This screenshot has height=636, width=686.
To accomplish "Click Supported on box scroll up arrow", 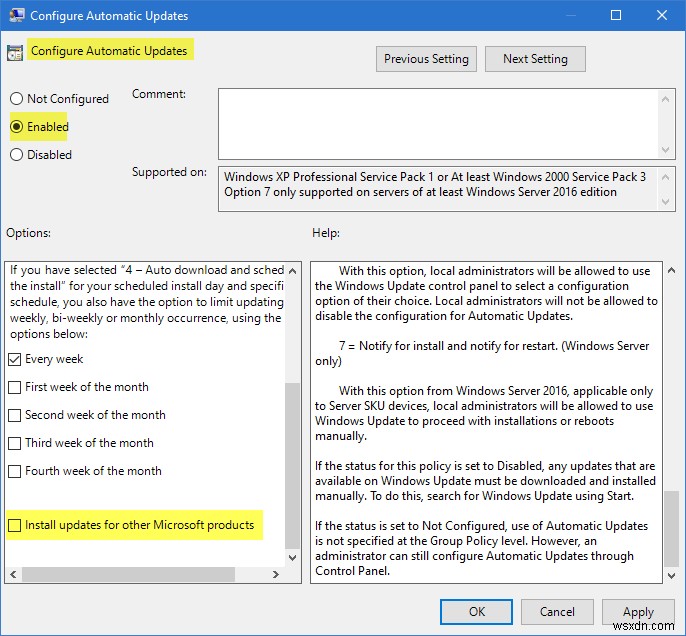I will tap(665, 177).
